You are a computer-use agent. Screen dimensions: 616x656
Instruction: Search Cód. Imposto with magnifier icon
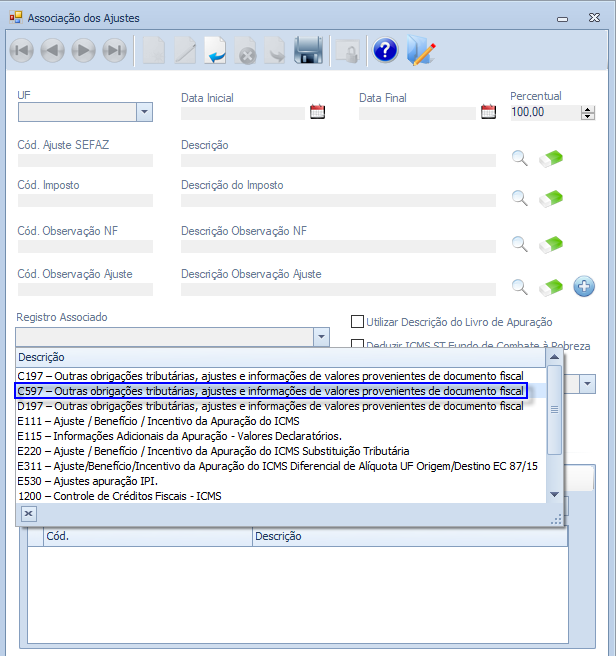coord(520,198)
